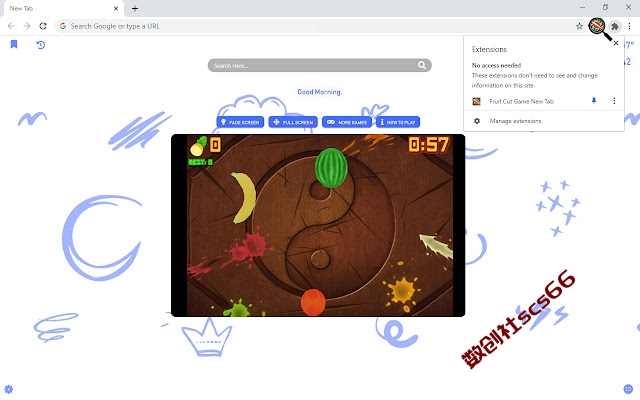Select the New Tab browser tab
The width and height of the screenshot is (640, 400).
(x=62, y=8)
